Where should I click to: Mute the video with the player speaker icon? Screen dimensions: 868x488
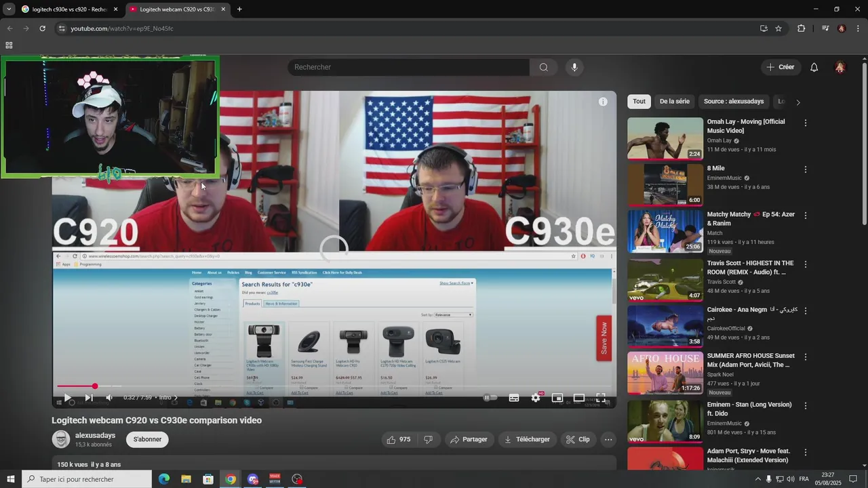(x=109, y=398)
